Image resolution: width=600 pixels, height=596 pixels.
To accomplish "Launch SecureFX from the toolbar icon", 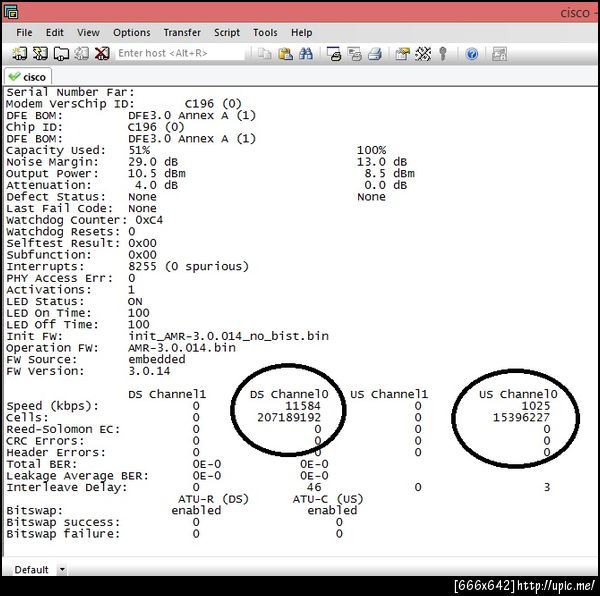I will [499, 54].
